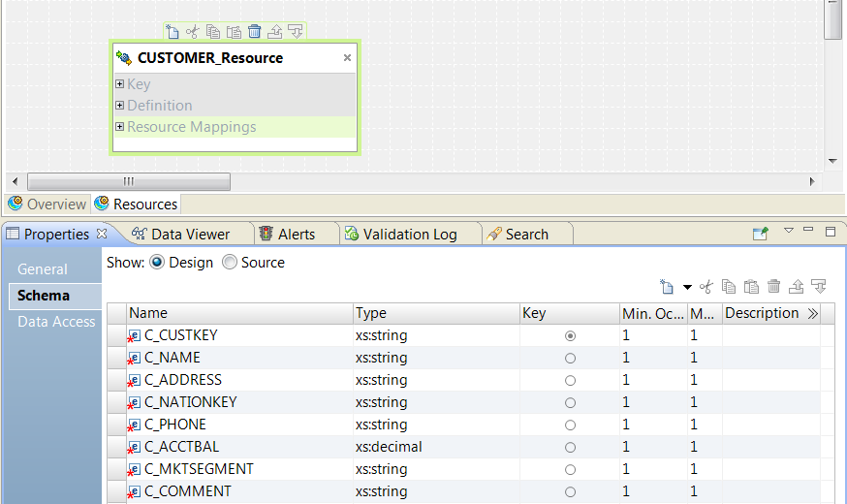
Task: Open the General section
Action: (43, 269)
